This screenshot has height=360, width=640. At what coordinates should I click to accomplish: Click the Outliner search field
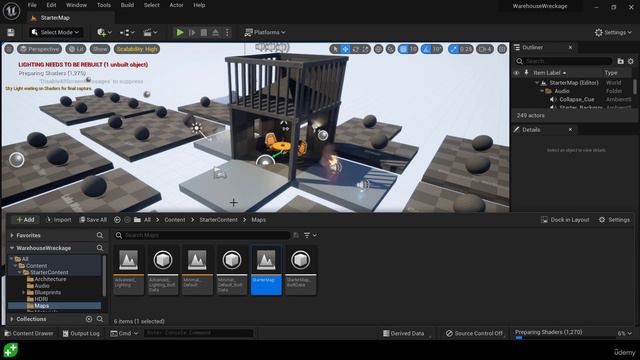click(x=564, y=61)
